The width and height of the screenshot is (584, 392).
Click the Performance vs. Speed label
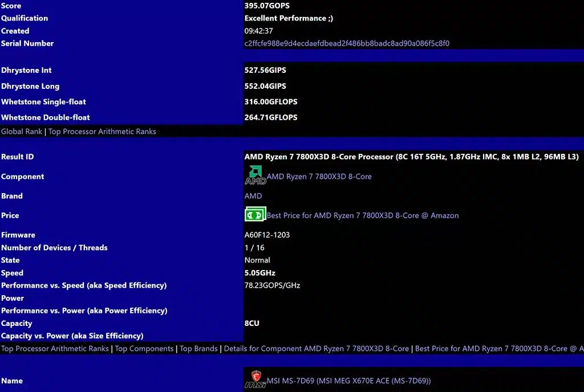(x=84, y=285)
